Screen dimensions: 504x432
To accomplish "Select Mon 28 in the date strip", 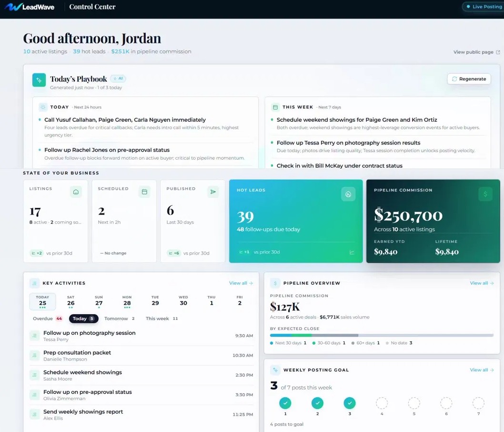I will tap(127, 301).
